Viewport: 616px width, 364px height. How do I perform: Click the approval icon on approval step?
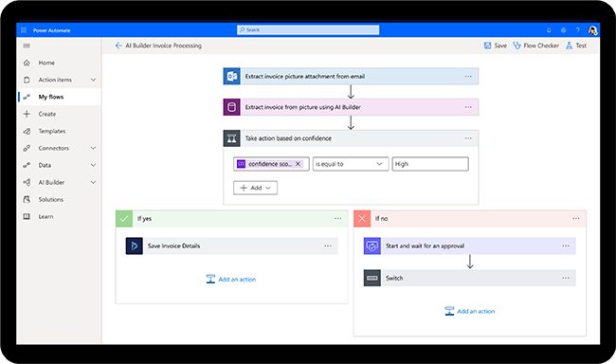372,246
